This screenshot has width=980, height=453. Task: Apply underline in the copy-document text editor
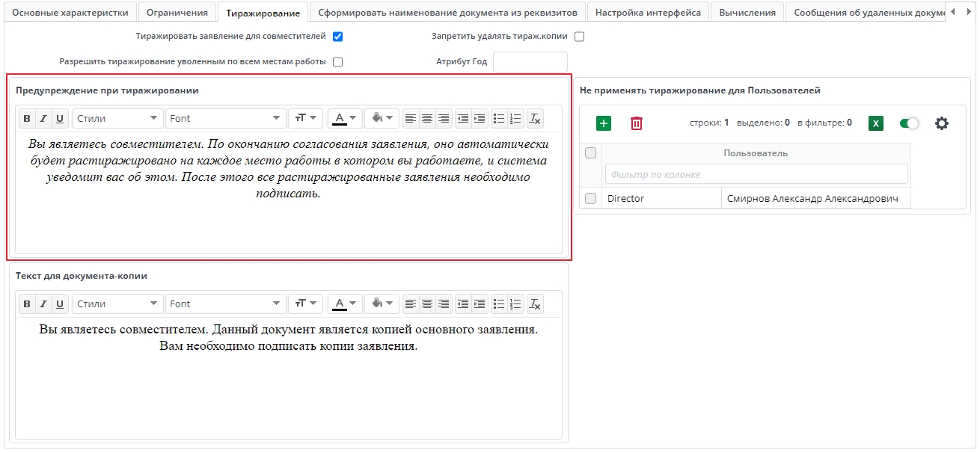click(x=59, y=303)
